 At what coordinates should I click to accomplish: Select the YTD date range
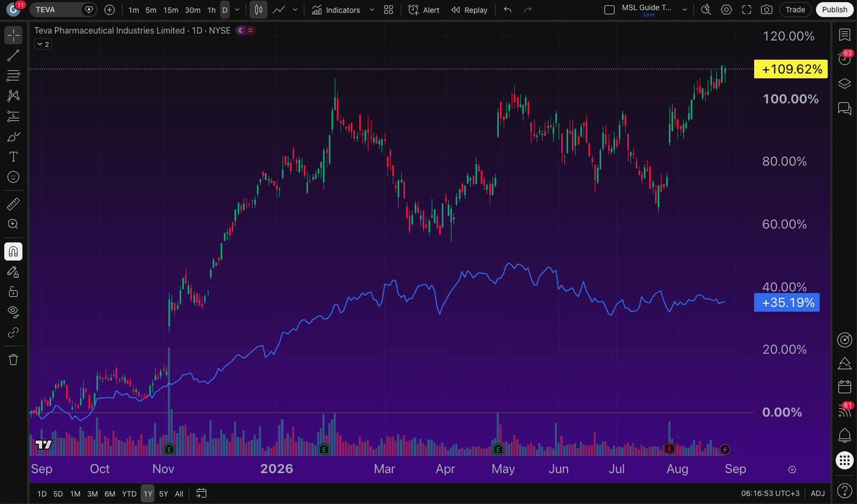click(x=129, y=494)
